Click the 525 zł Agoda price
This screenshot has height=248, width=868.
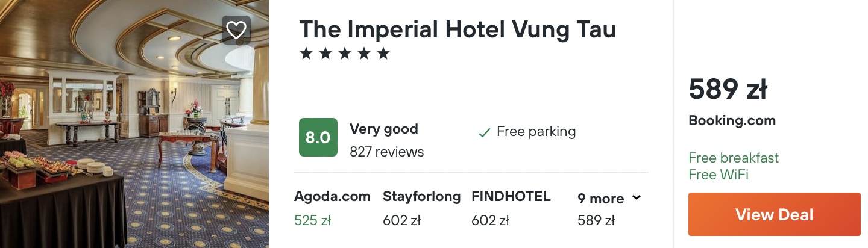pos(312,220)
